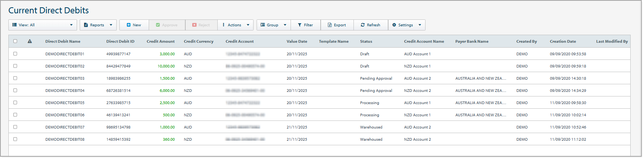The image size is (644, 159).
Task: Click the New direct debit plus icon
Action: click(128, 25)
